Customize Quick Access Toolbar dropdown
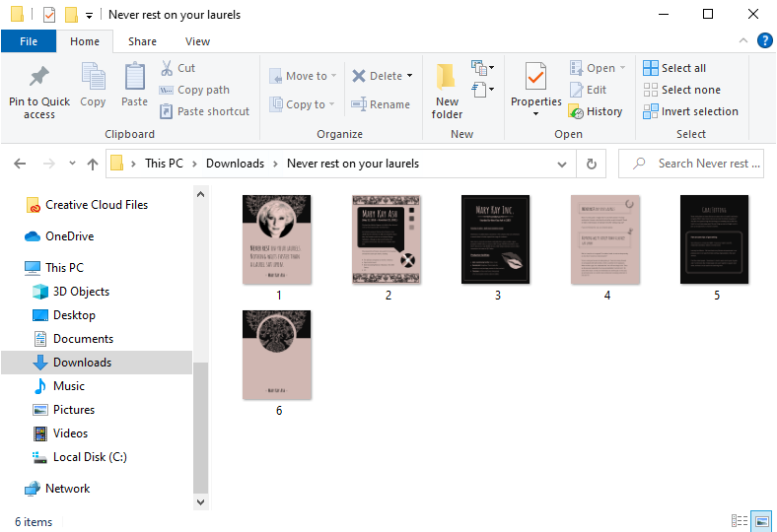The height and width of the screenshot is (532, 777). (89, 16)
